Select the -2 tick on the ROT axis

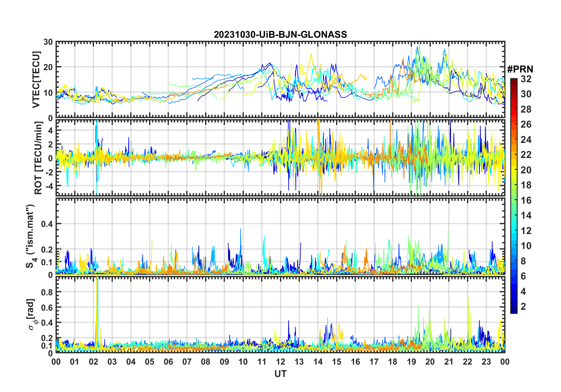coord(49,172)
